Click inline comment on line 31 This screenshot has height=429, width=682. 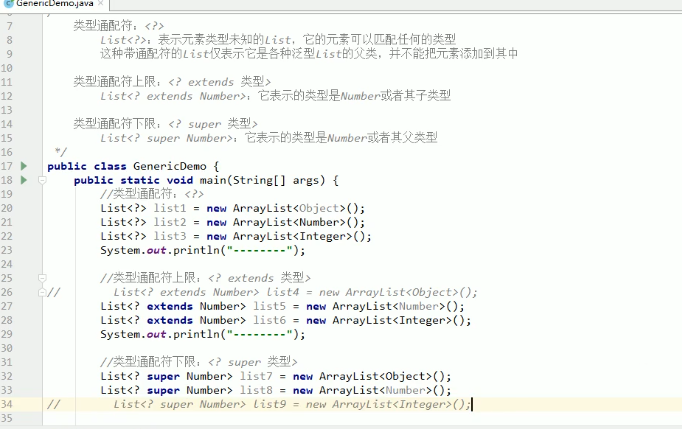click(199, 362)
